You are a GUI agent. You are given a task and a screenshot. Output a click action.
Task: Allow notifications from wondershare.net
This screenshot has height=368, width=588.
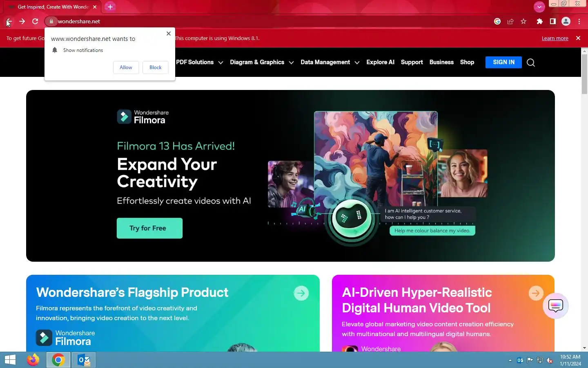(x=126, y=67)
